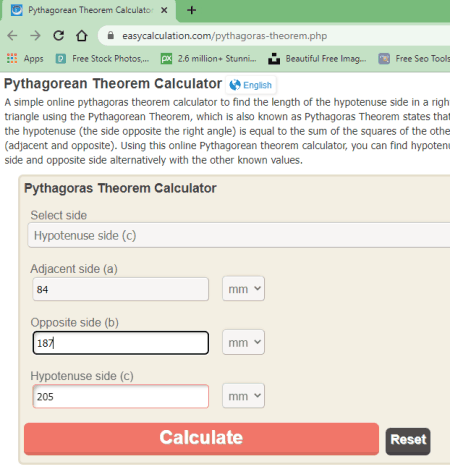Expand the Select side dropdown
Viewport: 450px width, 472px height.
tap(239, 236)
